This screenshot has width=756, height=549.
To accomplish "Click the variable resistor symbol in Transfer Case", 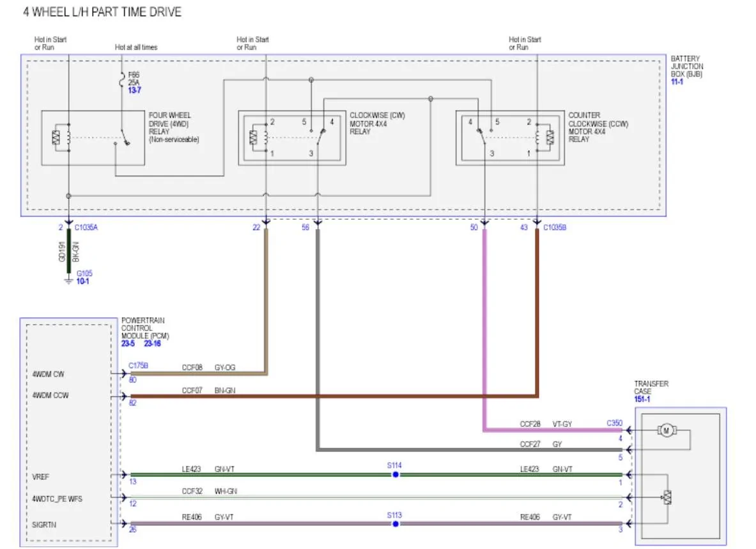I will (667, 497).
